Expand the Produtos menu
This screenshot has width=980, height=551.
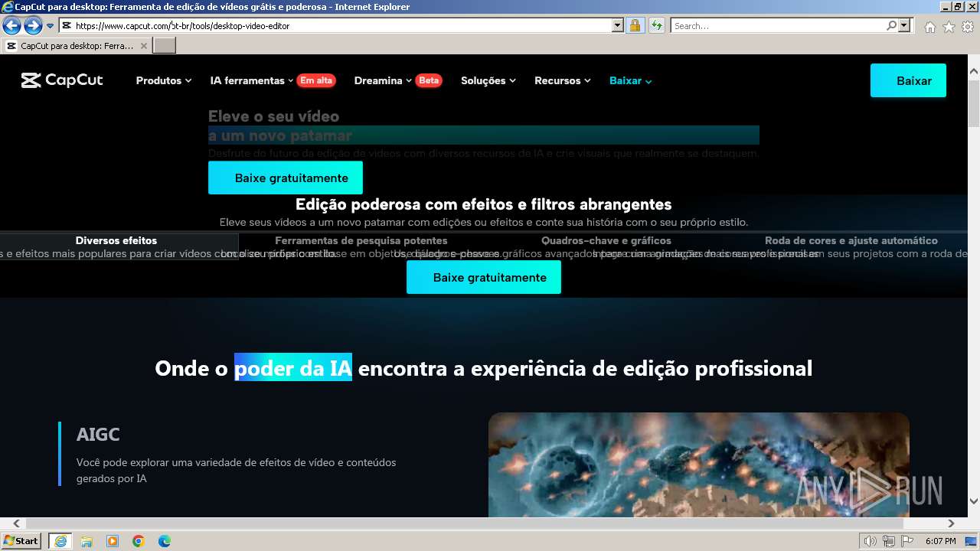164,80
